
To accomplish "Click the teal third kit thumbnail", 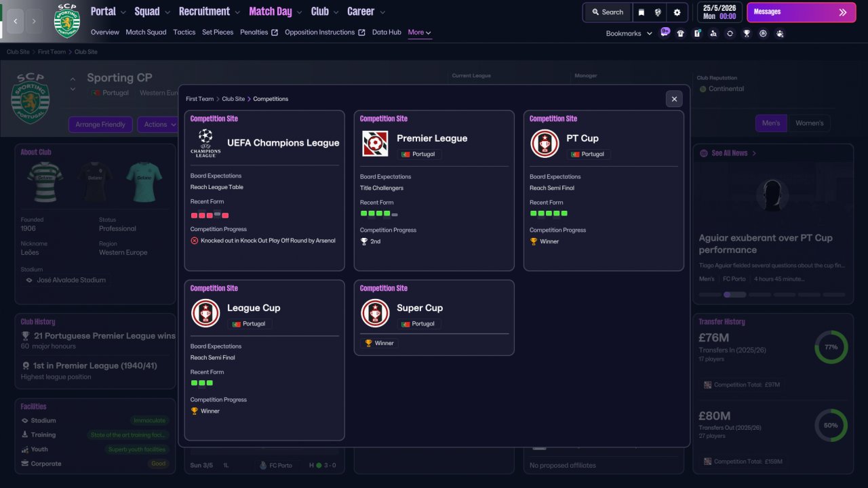I will 144,181.
